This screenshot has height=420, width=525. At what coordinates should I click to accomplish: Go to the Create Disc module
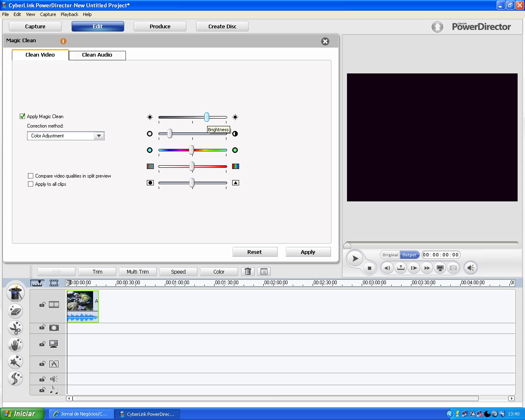pos(222,26)
